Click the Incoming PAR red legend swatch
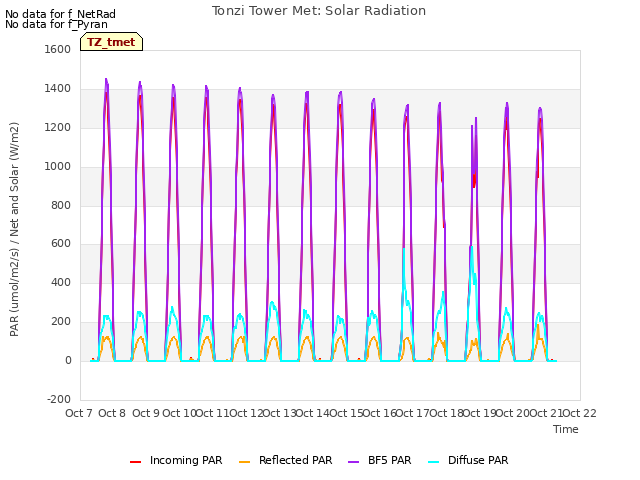The height and width of the screenshot is (480, 640). [136, 461]
